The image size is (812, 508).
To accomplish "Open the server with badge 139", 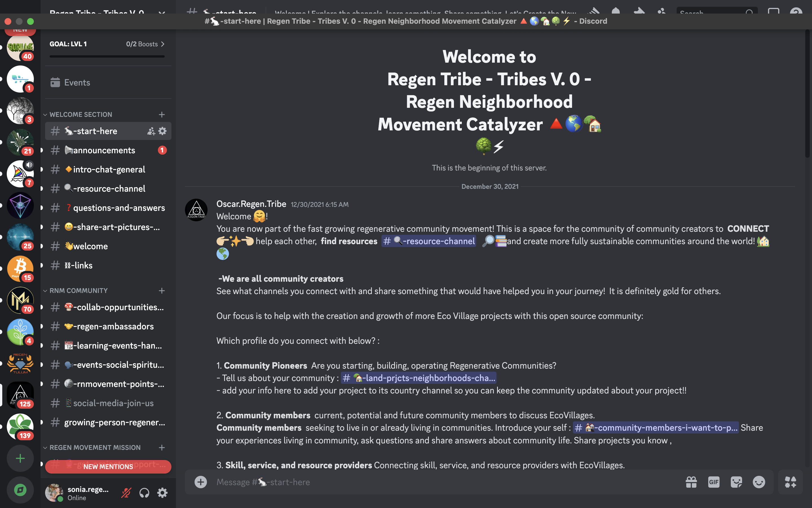I will pyautogui.click(x=20, y=427).
